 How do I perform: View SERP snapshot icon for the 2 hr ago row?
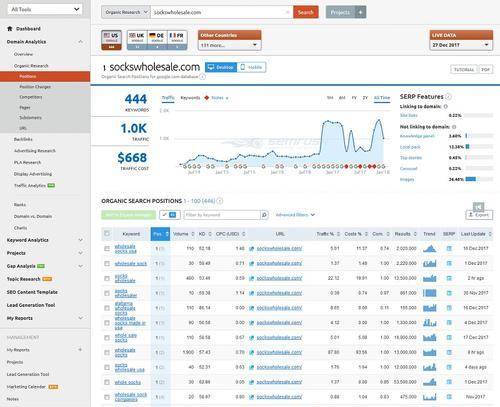[x=449, y=278]
